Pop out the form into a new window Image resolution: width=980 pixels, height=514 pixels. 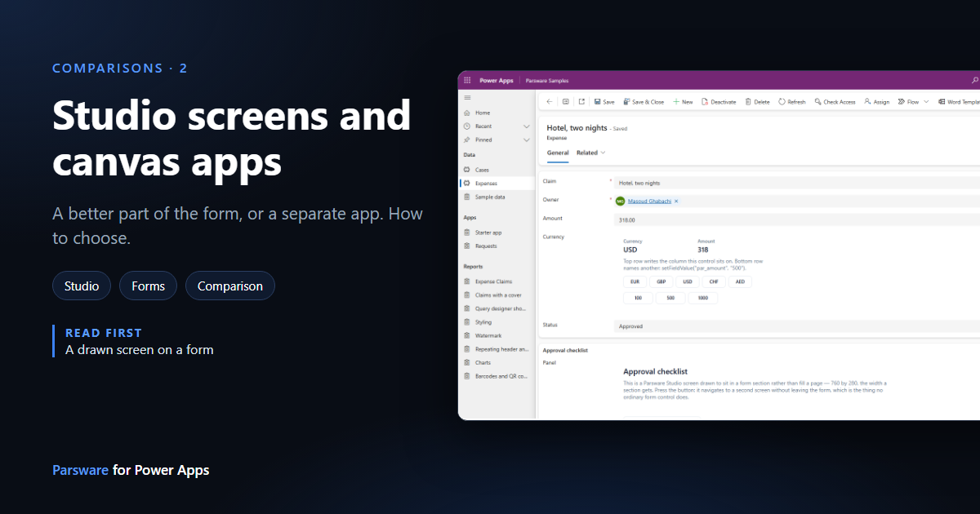[x=581, y=102]
